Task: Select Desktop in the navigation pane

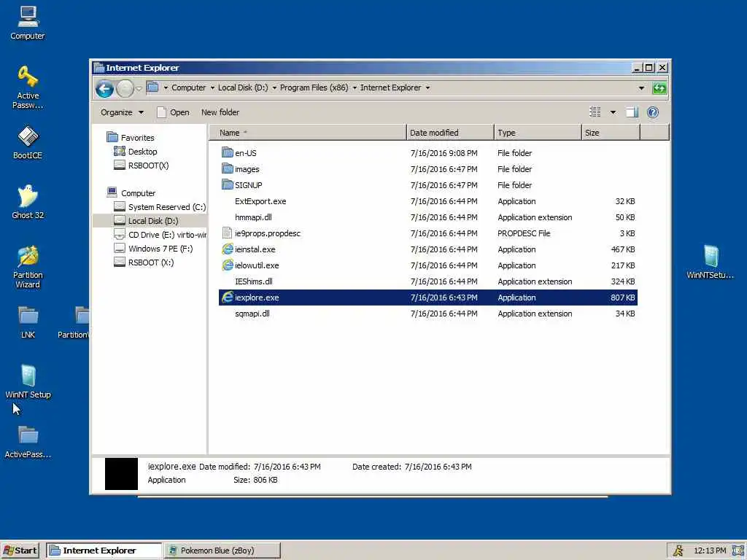Action: [142, 152]
